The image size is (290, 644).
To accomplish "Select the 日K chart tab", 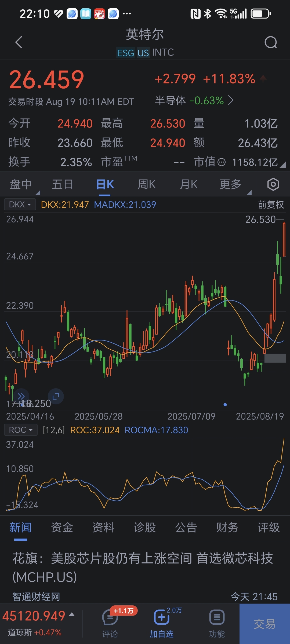I will coord(105,185).
